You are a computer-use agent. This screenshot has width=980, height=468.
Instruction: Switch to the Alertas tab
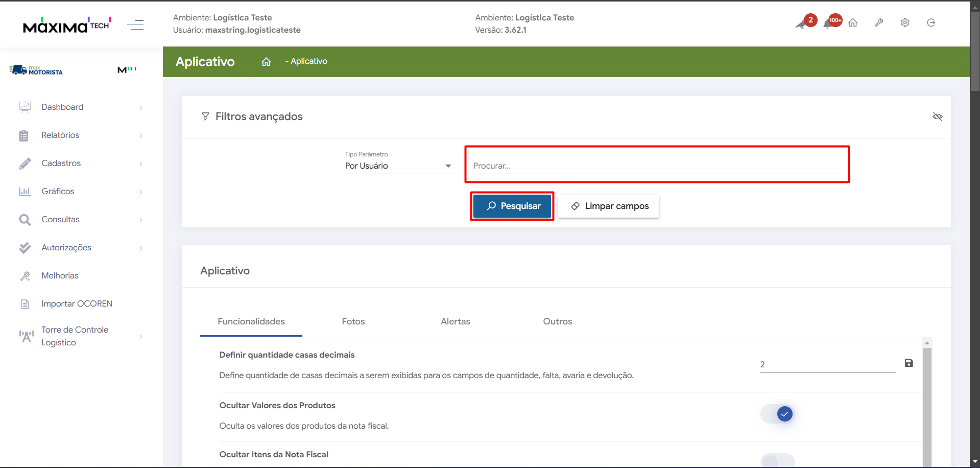455,322
